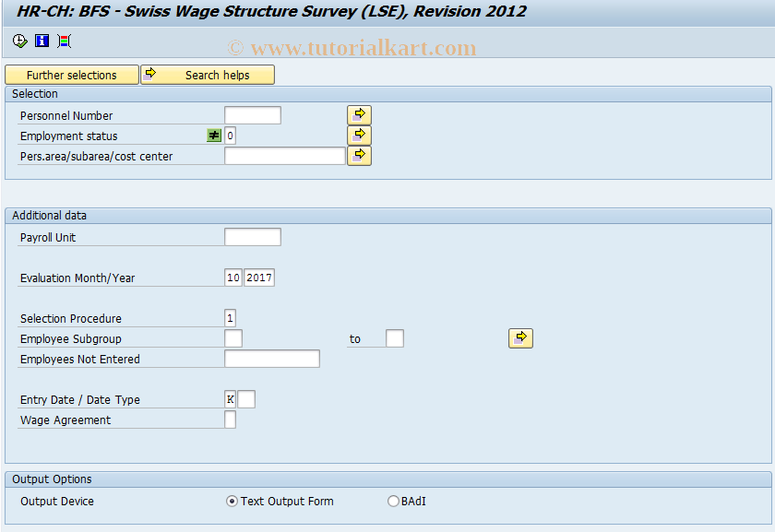The width and height of the screenshot is (775, 532).
Task: Click the Employees Not Entered field
Action: pyautogui.click(x=272, y=359)
